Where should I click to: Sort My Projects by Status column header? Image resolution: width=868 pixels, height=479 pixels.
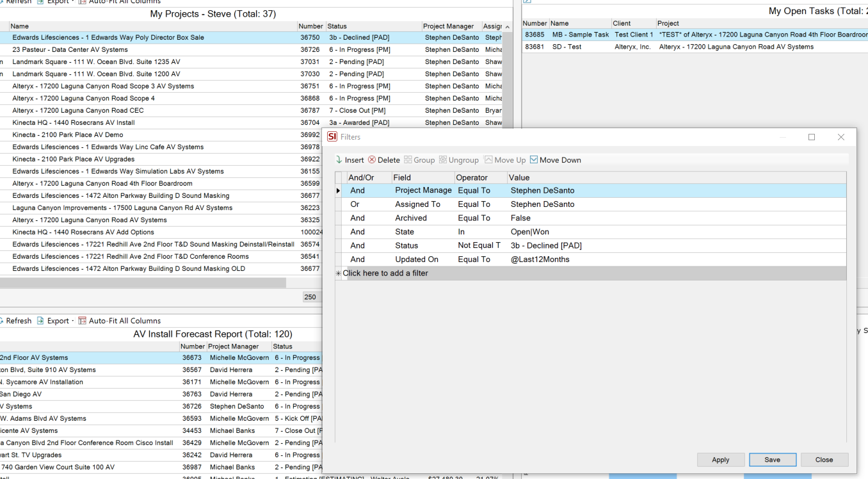pyautogui.click(x=372, y=26)
